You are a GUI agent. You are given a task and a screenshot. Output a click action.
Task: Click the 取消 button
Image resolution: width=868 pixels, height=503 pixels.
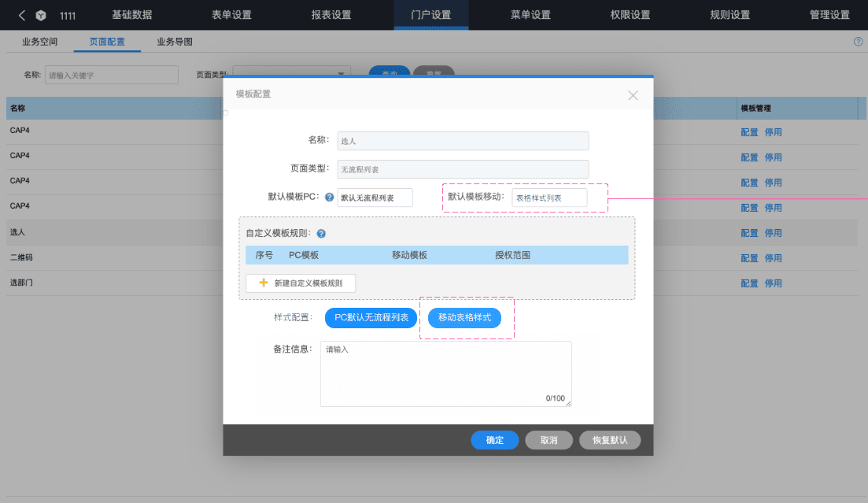(549, 440)
